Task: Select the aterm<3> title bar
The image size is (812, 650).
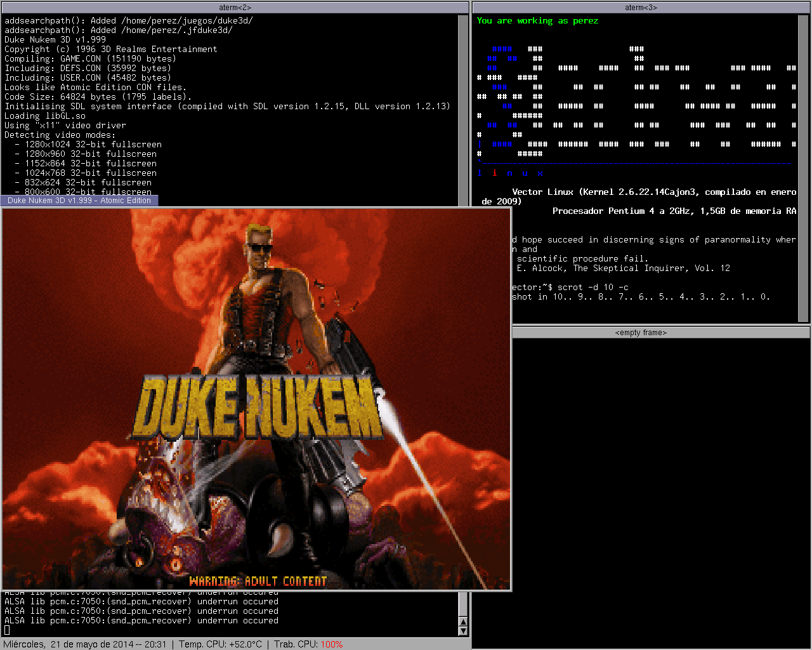Action: pos(641,8)
